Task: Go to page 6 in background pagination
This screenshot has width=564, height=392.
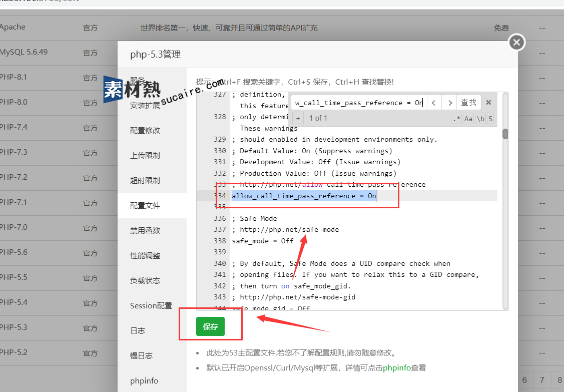Action: pyautogui.click(x=524, y=380)
